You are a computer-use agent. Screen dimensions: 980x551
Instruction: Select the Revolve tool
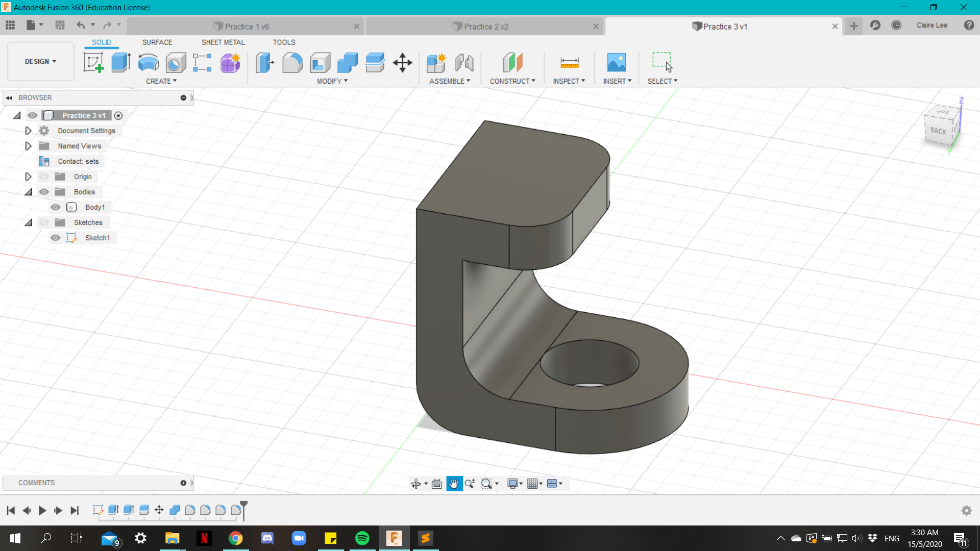148,62
